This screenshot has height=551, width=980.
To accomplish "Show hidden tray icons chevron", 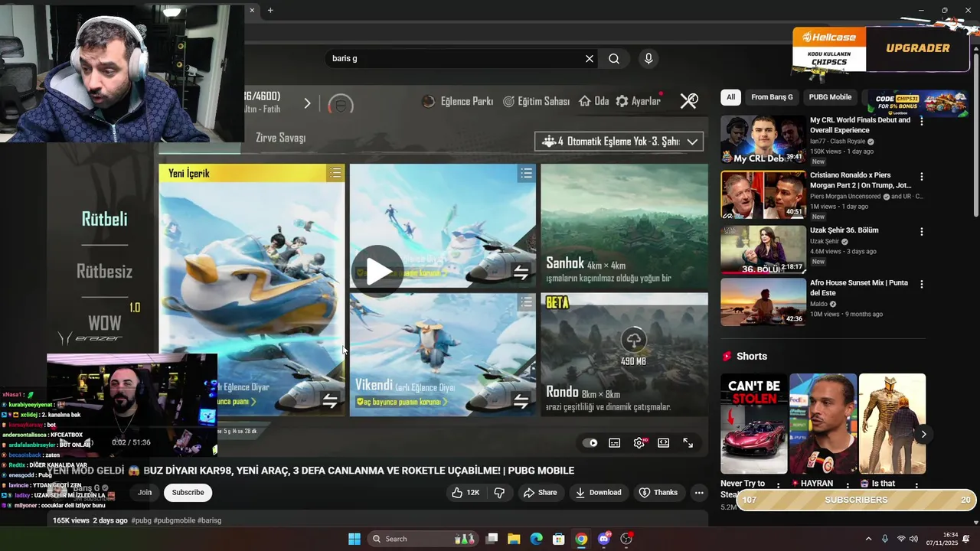I will (868, 539).
